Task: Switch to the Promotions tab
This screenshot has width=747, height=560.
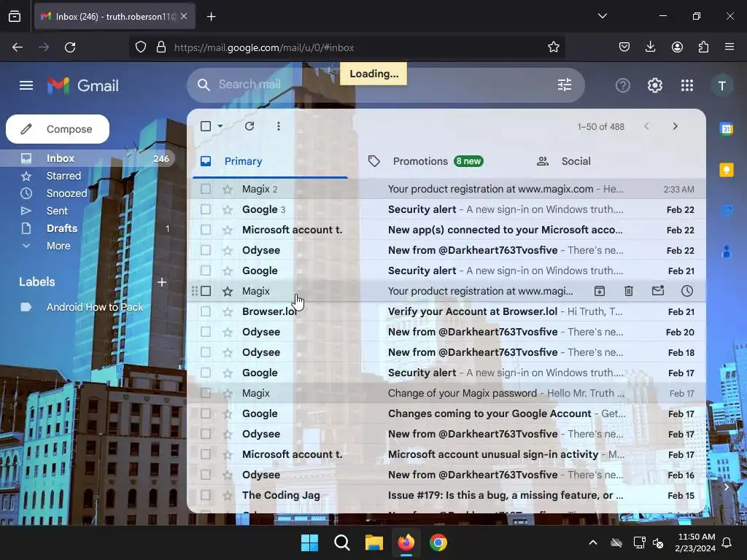Action: click(438, 161)
